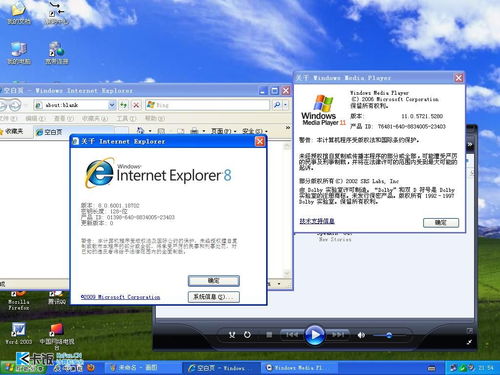Open the Favorites menu in IE
Image resolution: width=500 pixels, height=375 pixels.
95,118
